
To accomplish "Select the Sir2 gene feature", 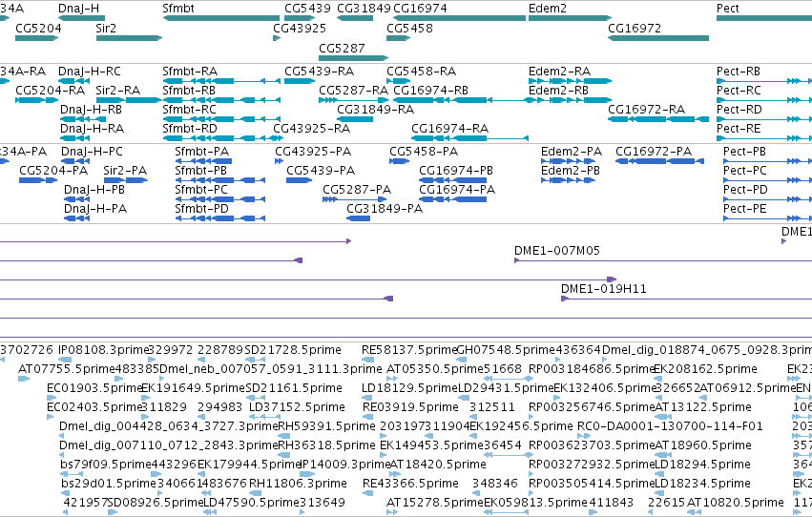I will click(x=129, y=38).
